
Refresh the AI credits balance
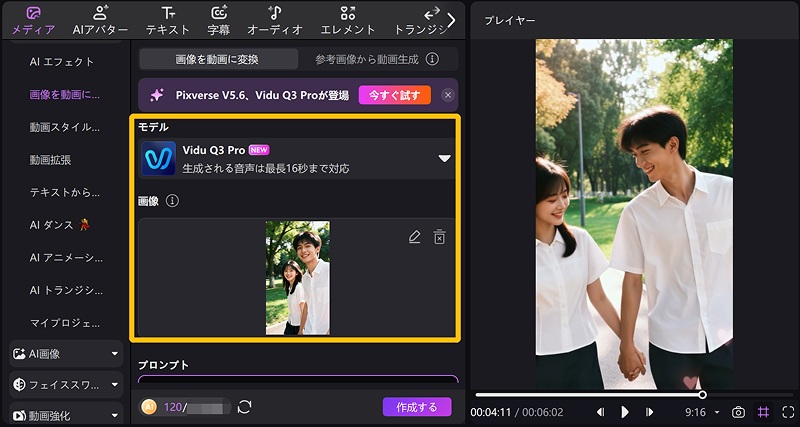[x=244, y=407]
